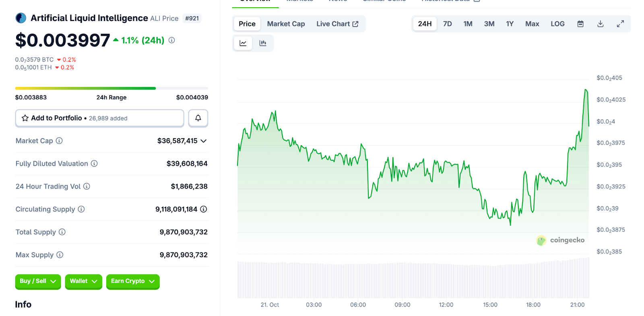Click info icon beside Circulating Supply value

pyautogui.click(x=204, y=209)
